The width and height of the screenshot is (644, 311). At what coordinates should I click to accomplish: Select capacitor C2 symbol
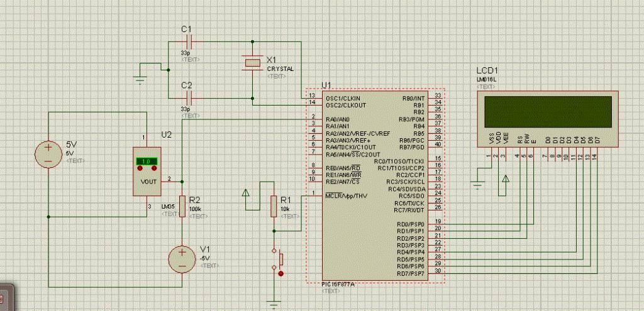(x=189, y=98)
